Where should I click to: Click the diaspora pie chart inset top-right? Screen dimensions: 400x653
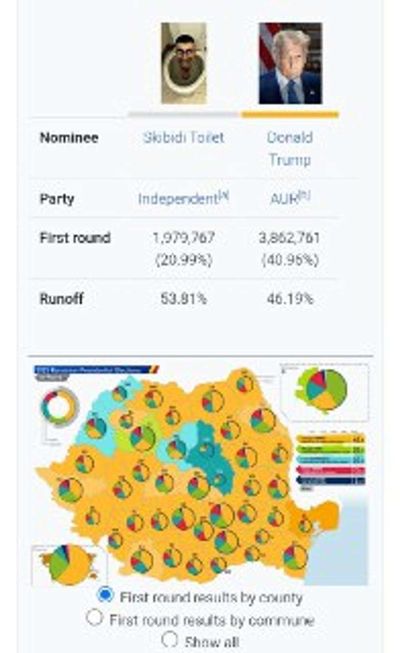point(324,391)
